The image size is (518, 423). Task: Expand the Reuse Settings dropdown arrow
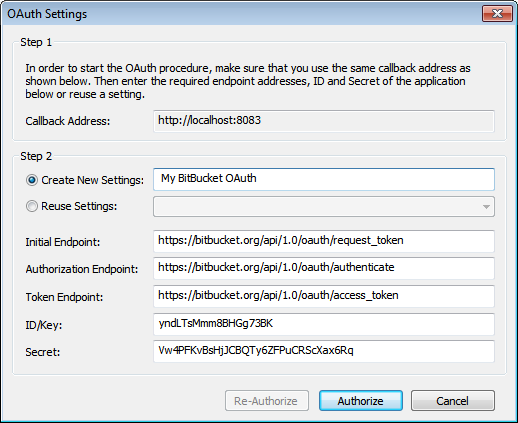[x=486, y=207]
